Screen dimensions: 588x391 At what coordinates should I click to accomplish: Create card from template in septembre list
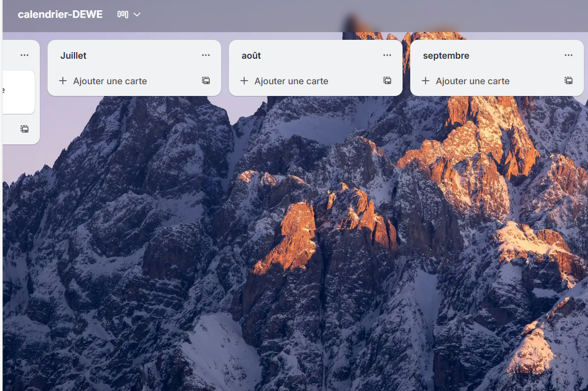pyautogui.click(x=569, y=81)
